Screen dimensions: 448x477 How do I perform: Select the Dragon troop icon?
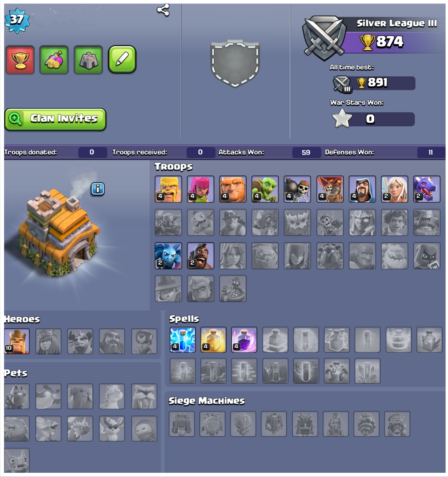(x=427, y=189)
